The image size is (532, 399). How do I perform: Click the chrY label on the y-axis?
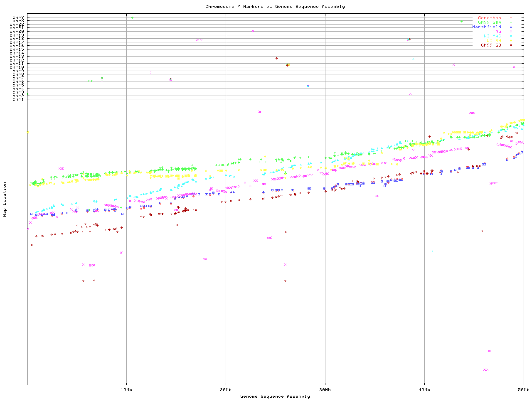(18, 17)
